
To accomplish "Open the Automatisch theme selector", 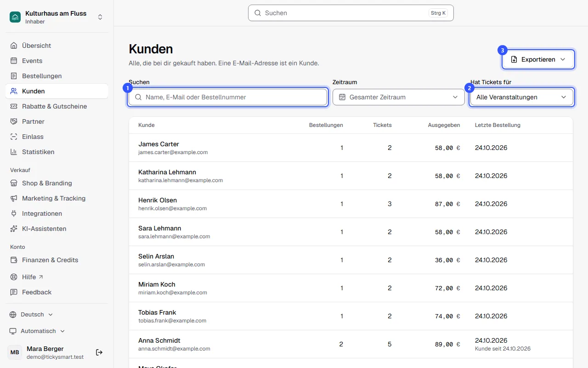I will [x=37, y=331].
